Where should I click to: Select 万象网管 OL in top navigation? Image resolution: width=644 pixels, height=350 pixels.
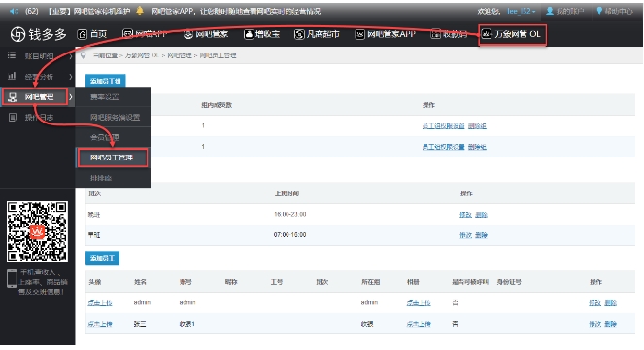pos(512,35)
